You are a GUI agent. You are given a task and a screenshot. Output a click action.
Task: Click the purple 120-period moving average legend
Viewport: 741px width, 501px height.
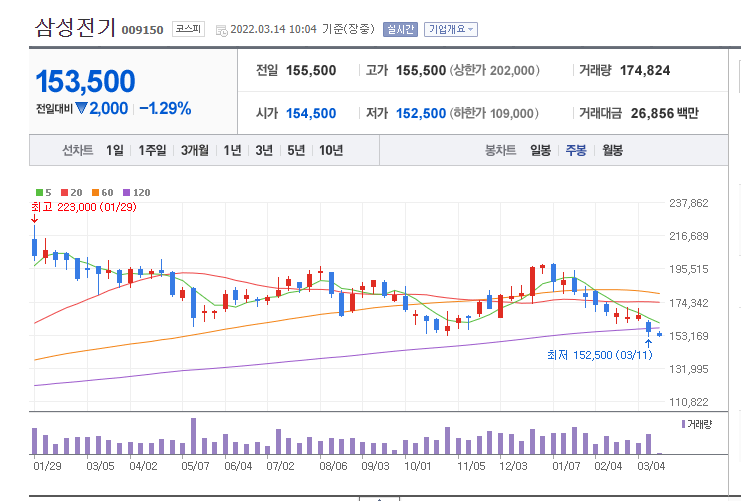pos(137,192)
